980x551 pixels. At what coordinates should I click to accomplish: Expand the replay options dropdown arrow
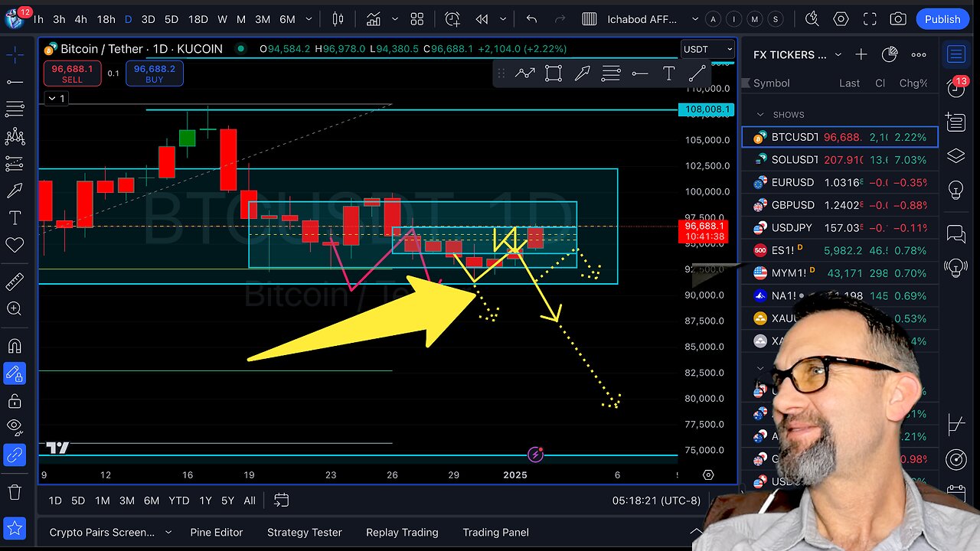501,19
